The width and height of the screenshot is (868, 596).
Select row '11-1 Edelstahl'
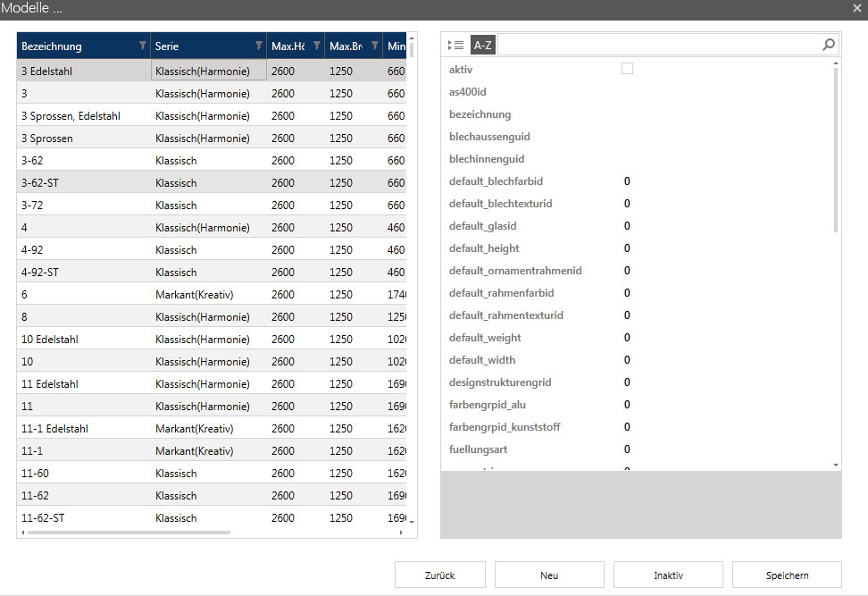[x=212, y=428]
